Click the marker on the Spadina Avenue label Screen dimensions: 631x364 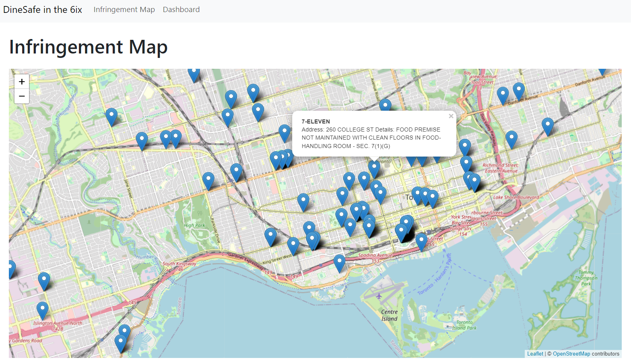click(340, 264)
